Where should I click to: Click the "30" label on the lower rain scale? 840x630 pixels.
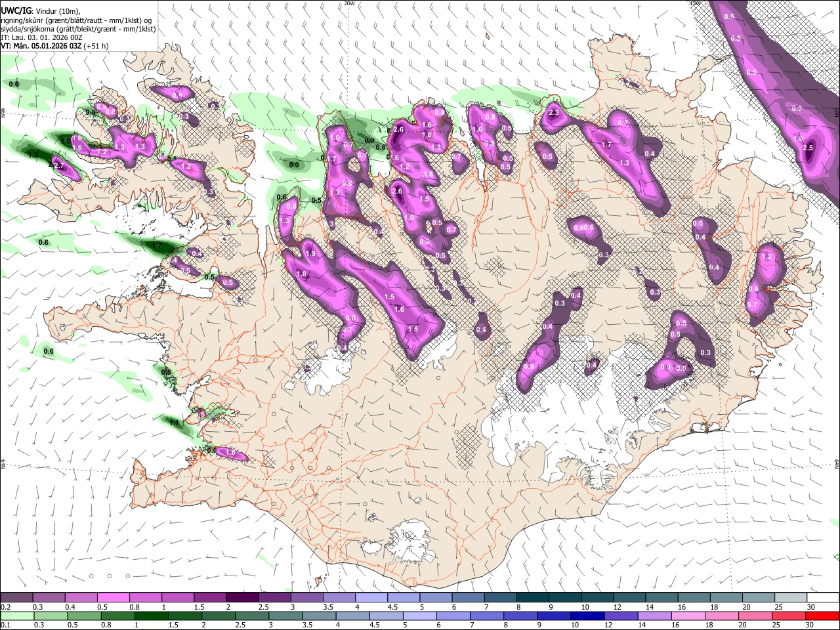(x=810, y=625)
